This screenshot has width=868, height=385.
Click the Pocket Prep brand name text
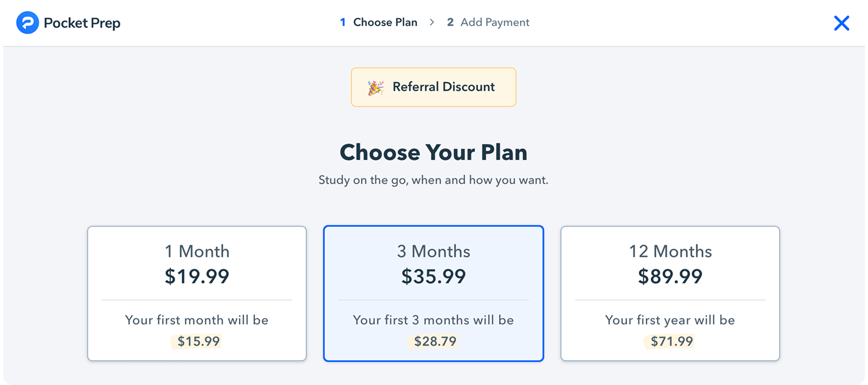[82, 23]
